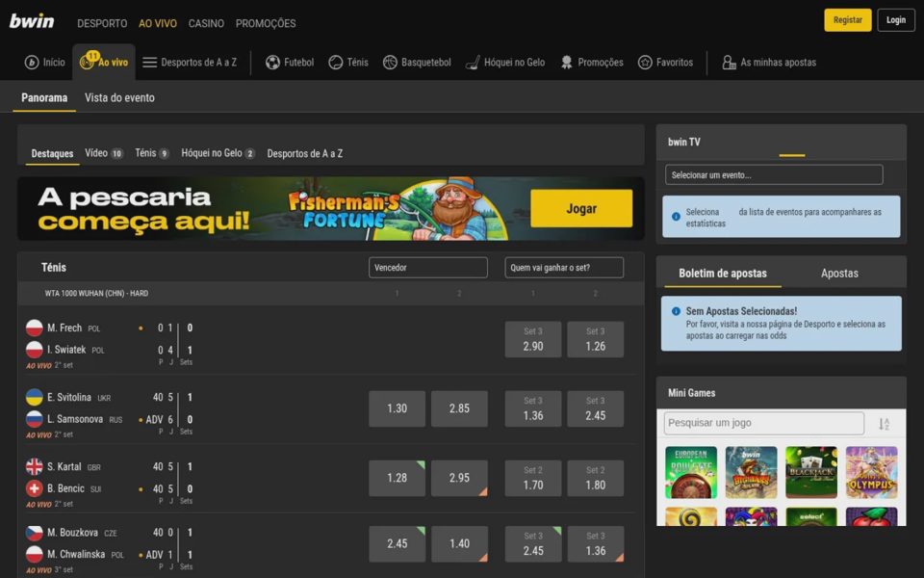
Task: Click the Promoções badge icon
Action: point(566,63)
